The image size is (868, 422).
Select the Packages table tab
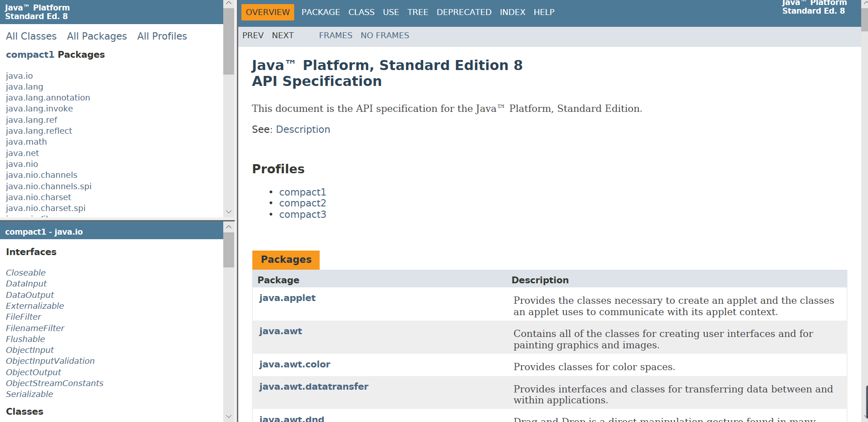286,260
